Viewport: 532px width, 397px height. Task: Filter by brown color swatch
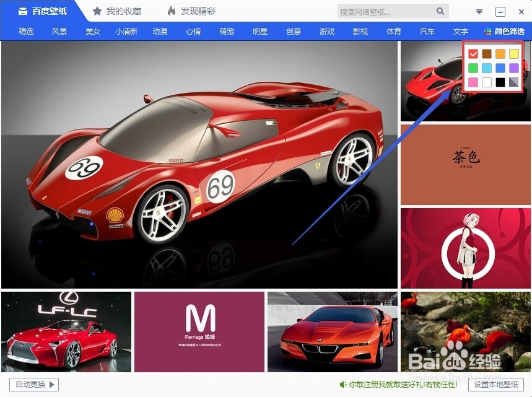point(487,54)
